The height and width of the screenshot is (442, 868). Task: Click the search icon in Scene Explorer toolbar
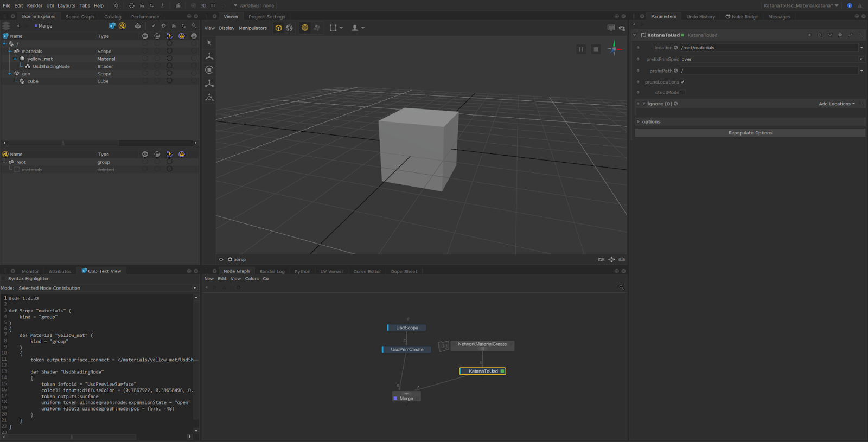[194, 26]
